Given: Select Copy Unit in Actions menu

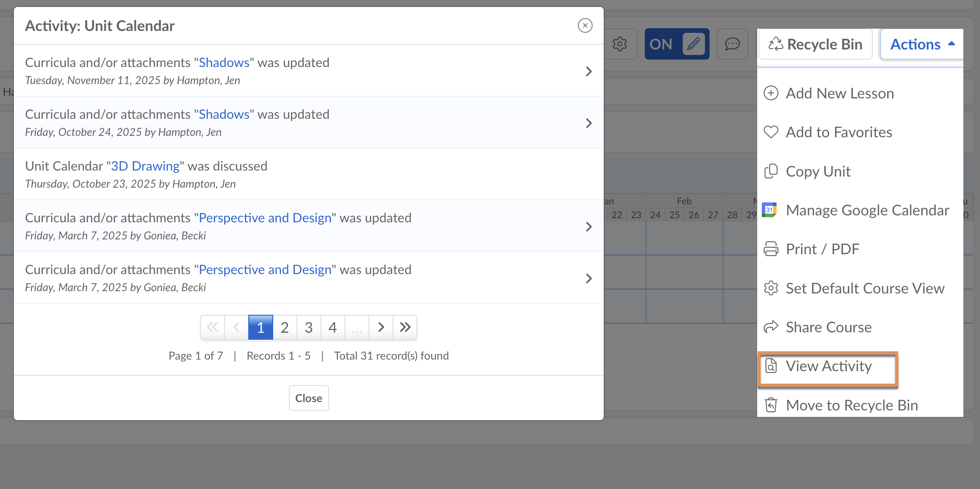Looking at the screenshot, I should pyautogui.click(x=818, y=171).
